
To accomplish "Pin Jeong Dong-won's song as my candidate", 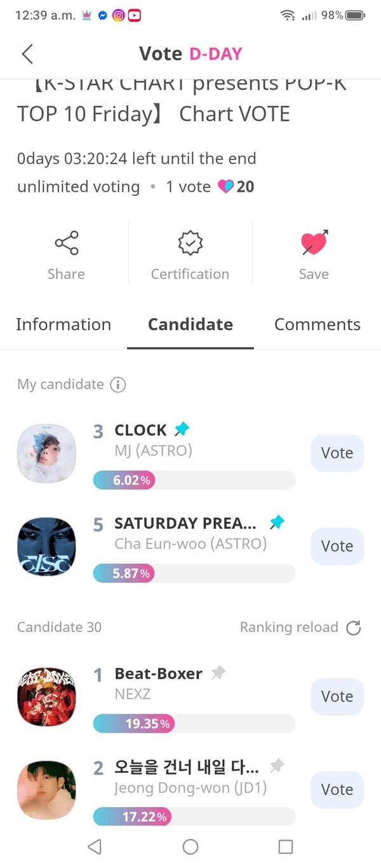I will (277, 766).
